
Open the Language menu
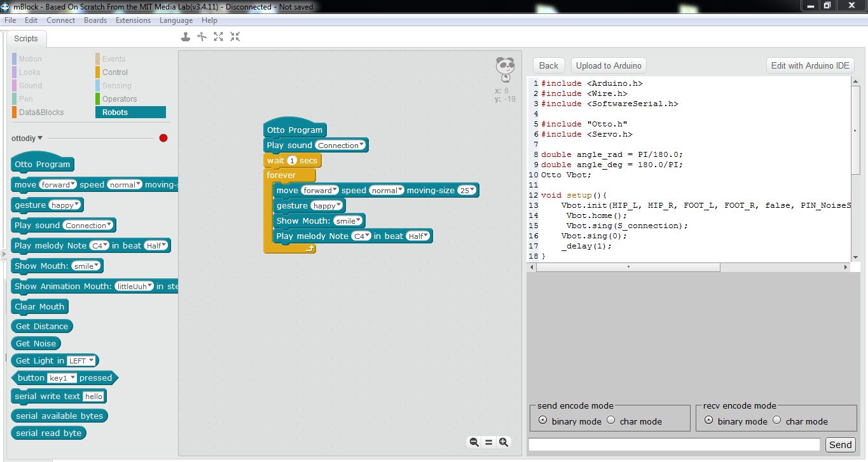pyautogui.click(x=176, y=20)
